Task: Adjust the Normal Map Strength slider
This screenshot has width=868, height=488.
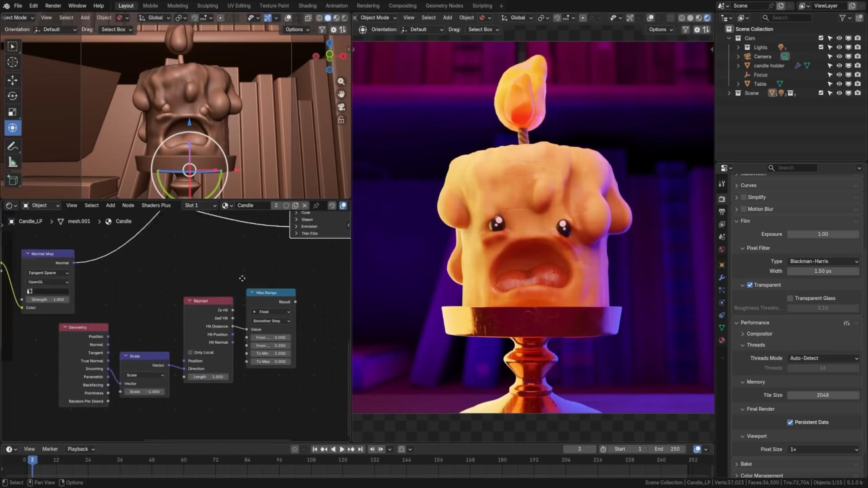Action: pyautogui.click(x=47, y=299)
